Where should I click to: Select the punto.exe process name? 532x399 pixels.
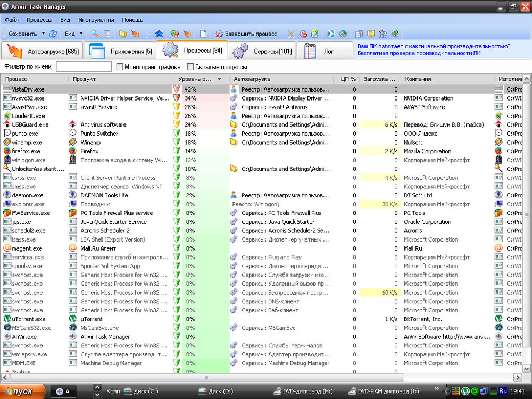(x=25, y=134)
